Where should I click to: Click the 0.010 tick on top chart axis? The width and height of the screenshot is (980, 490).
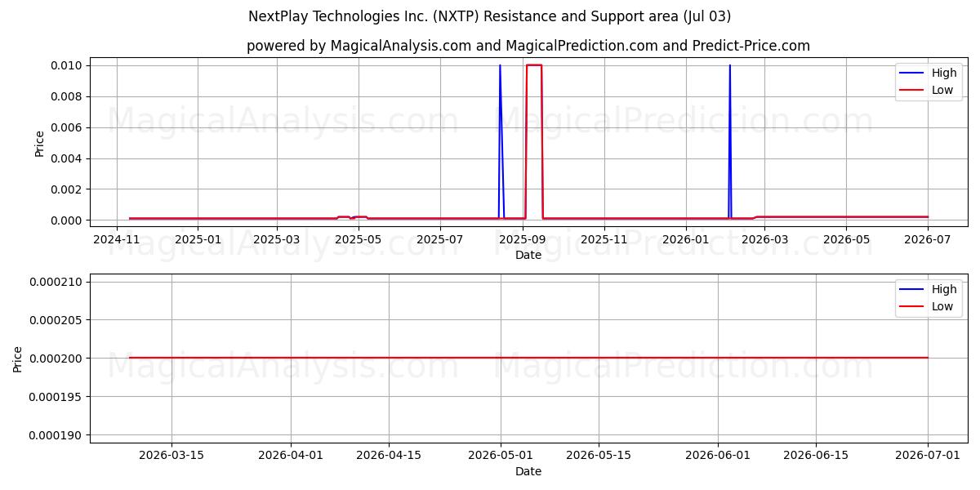point(66,65)
